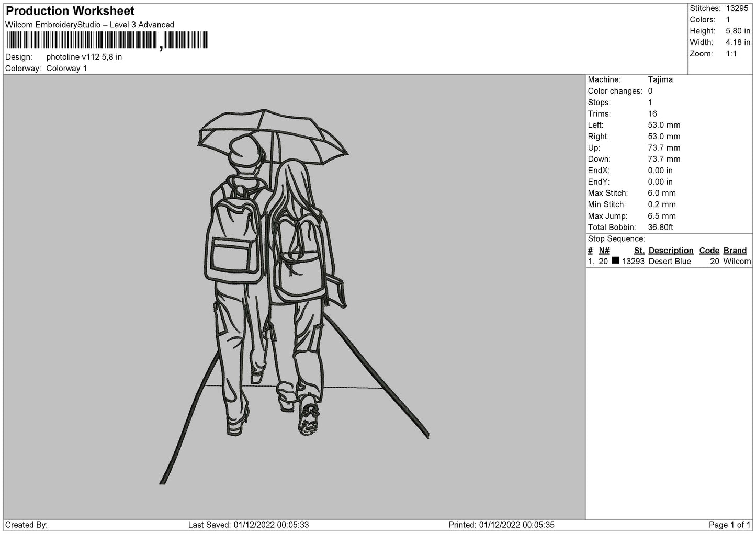This screenshot has width=756, height=534.
Task: Click the Brand column header
Action: pos(735,251)
